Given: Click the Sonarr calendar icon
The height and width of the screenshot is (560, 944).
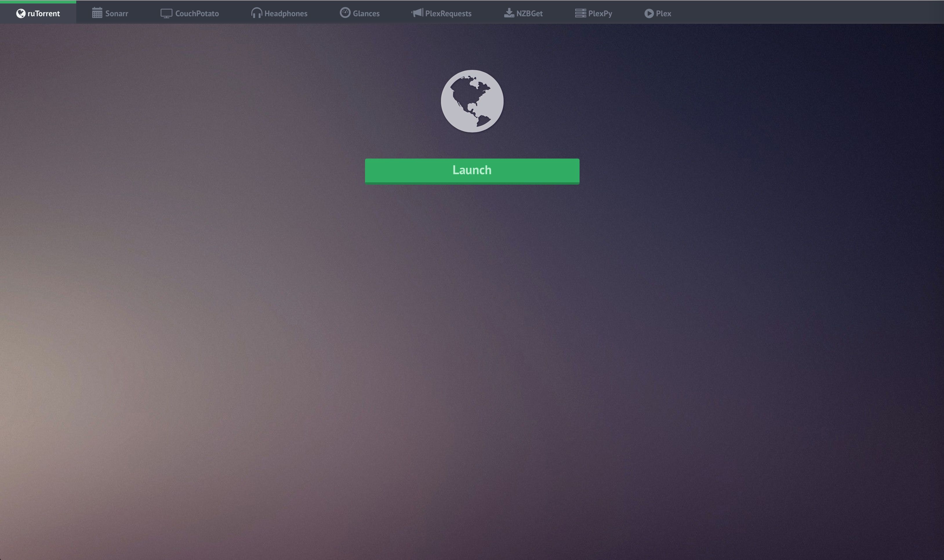Looking at the screenshot, I should pyautogui.click(x=97, y=13).
